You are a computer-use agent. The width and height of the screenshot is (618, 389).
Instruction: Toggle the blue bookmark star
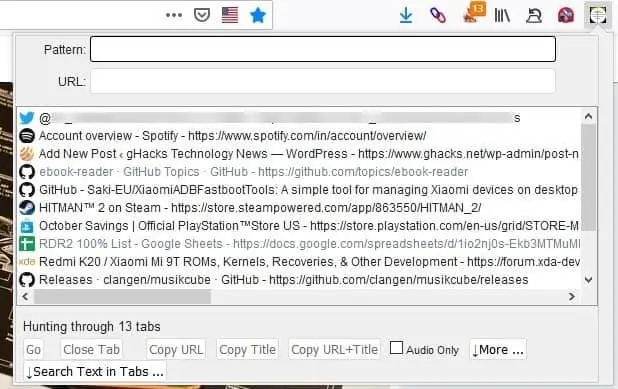pos(258,15)
